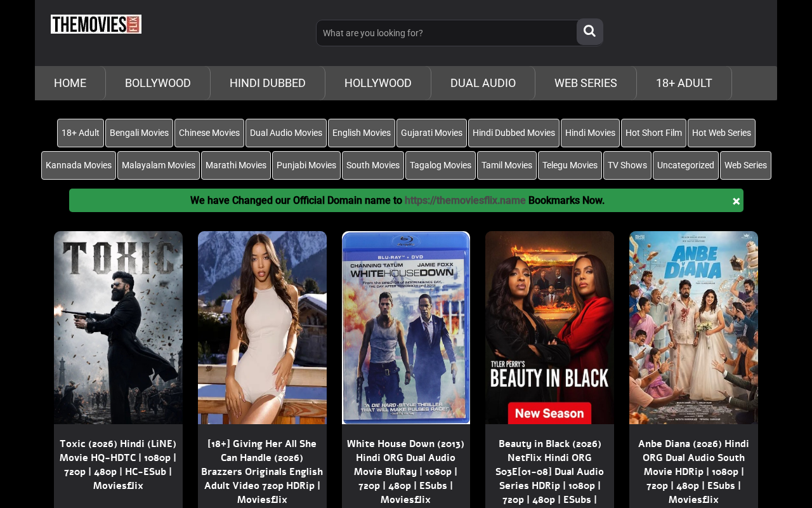Open Kannada Movies category
812x508 pixels.
click(79, 165)
